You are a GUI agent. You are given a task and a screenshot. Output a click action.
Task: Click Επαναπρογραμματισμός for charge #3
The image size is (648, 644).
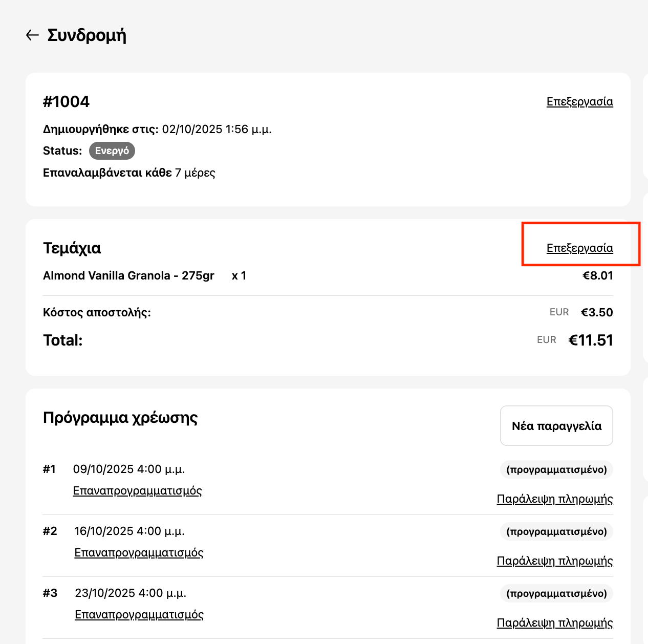(139, 615)
